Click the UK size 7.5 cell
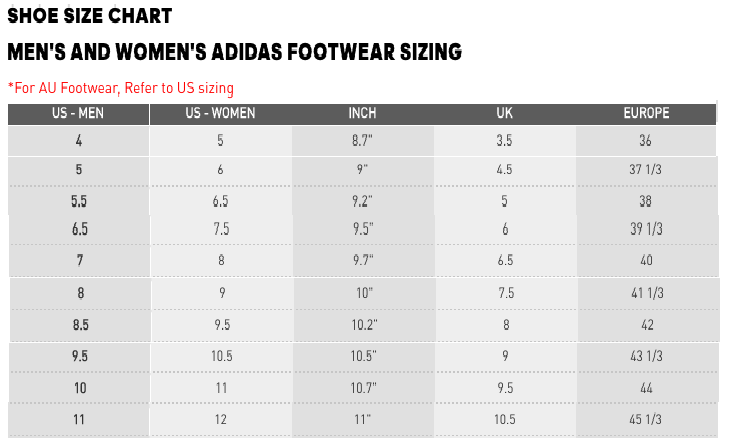 pos(504,293)
